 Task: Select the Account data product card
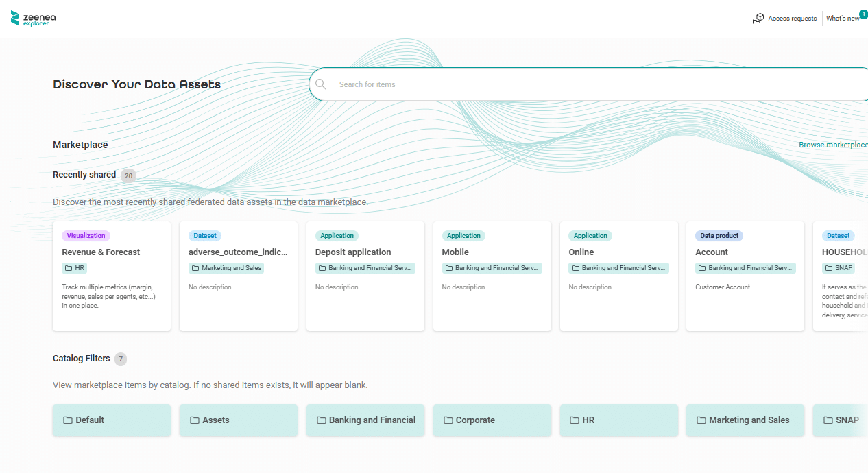[x=745, y=276]
